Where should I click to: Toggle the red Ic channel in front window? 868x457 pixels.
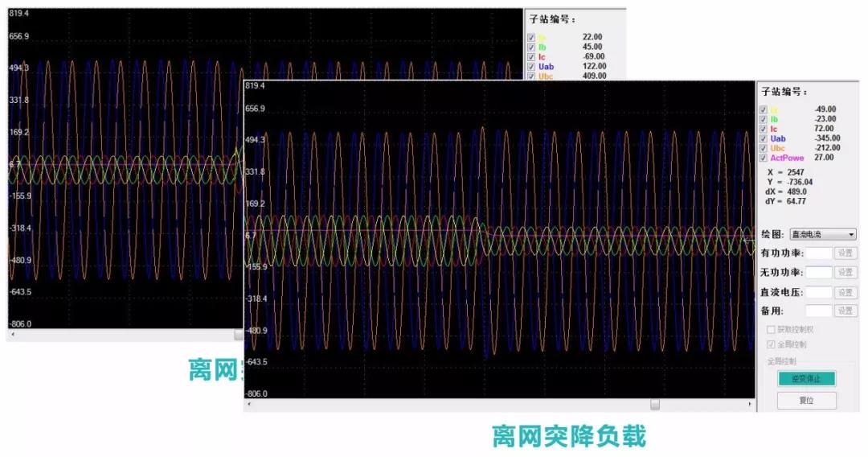[x=764, y=129]
